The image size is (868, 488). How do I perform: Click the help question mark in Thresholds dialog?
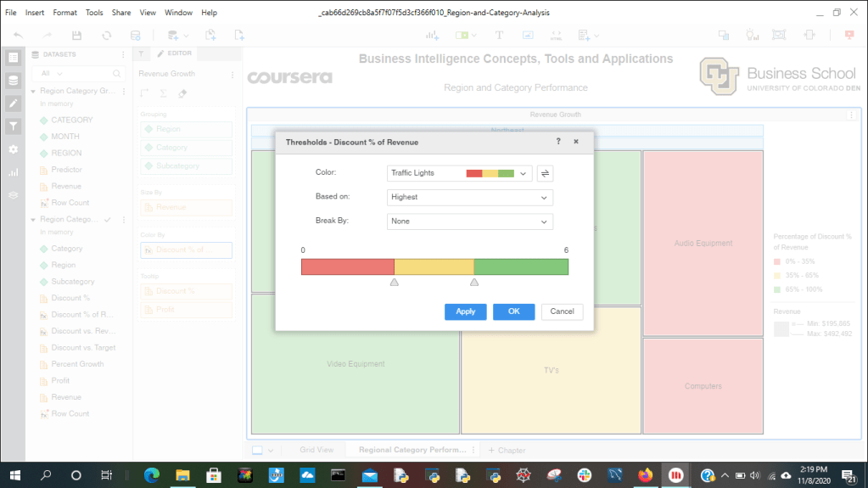(x=557, y=142)
